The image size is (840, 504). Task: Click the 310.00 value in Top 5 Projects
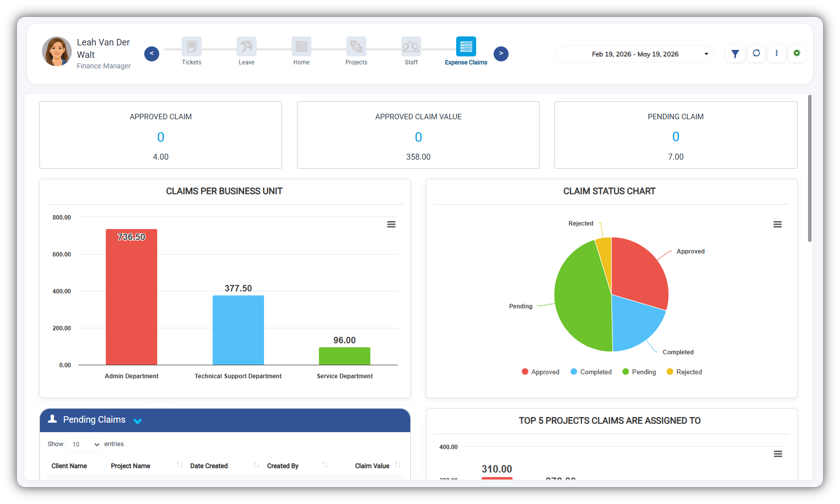(x=497, y=469)
